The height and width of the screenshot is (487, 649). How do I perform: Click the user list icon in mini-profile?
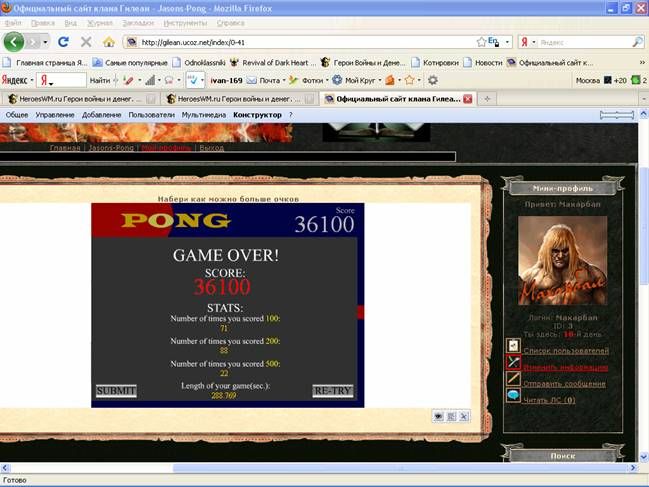pos(513,345)
